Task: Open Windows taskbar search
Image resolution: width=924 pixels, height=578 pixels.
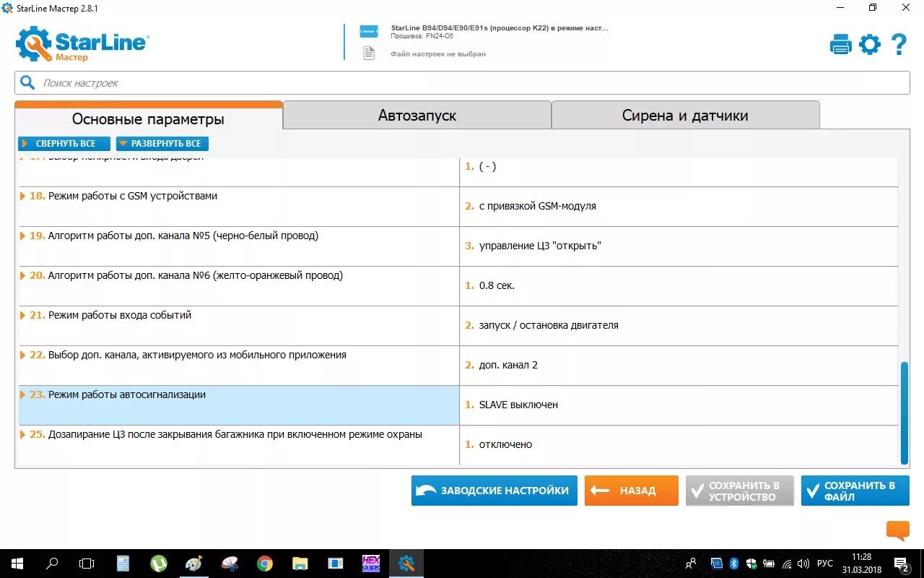Action: (x=52, y=564)
